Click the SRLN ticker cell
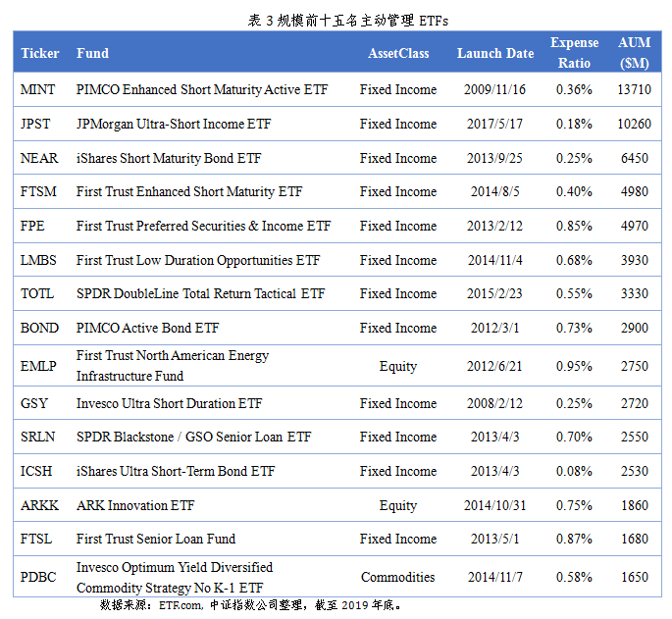672x619 pixels. [x=37, y=437]
